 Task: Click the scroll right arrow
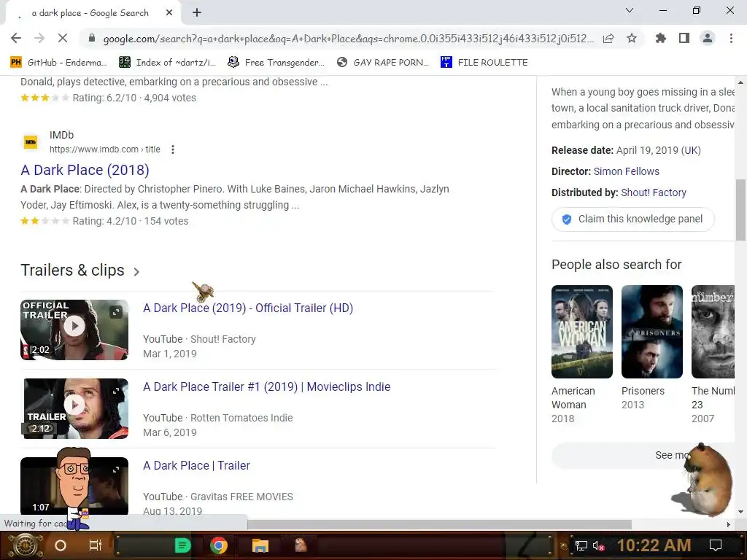point(728,524)
